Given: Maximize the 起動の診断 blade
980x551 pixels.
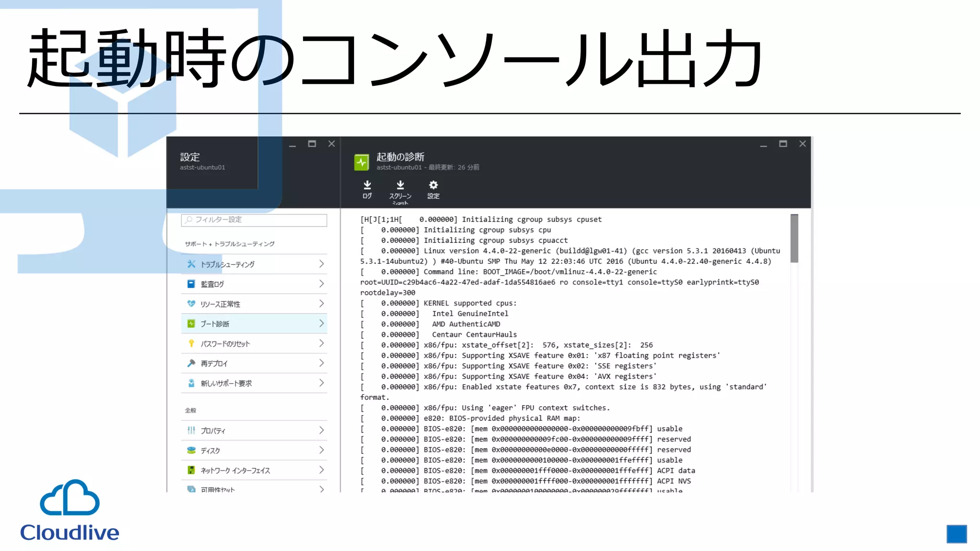Looking at the screenshot, I should point(783,144).
